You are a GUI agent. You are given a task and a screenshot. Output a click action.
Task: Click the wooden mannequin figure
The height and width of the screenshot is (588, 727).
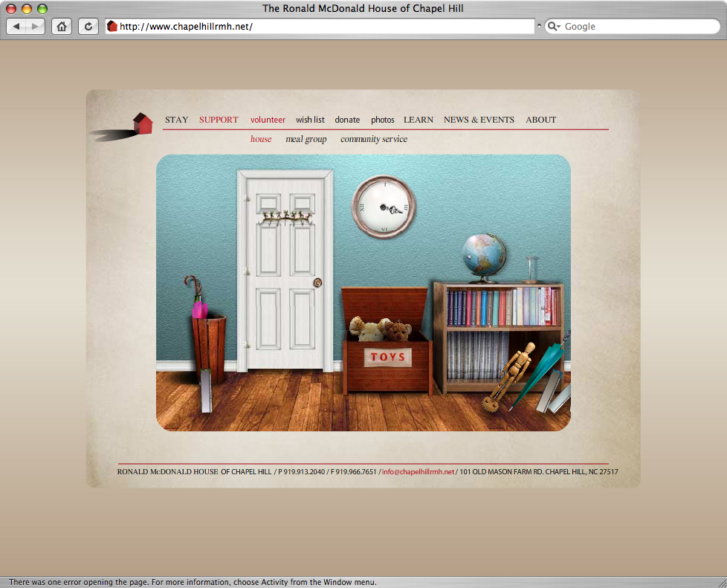click(x=508, y=378)
